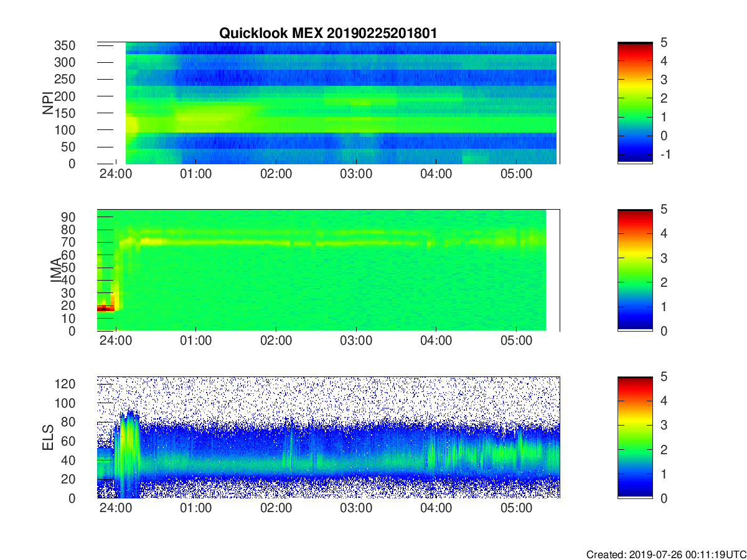The image size is (747, 560).
Task: Click the 02:00 time label under IMA plot
Action: [x=276, y=341]
